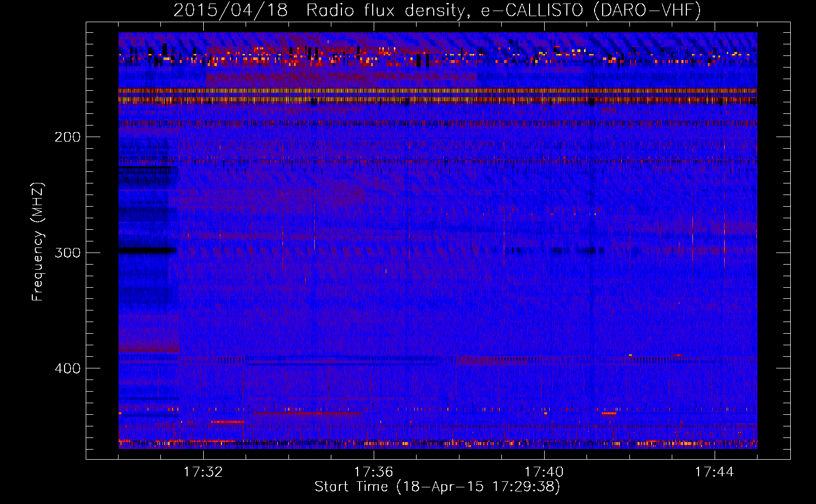Click the 400 frequency tick label
Image resolution: width=816 pixels, height=504 pixels.
pyautogui.click(x=67, y=368)
